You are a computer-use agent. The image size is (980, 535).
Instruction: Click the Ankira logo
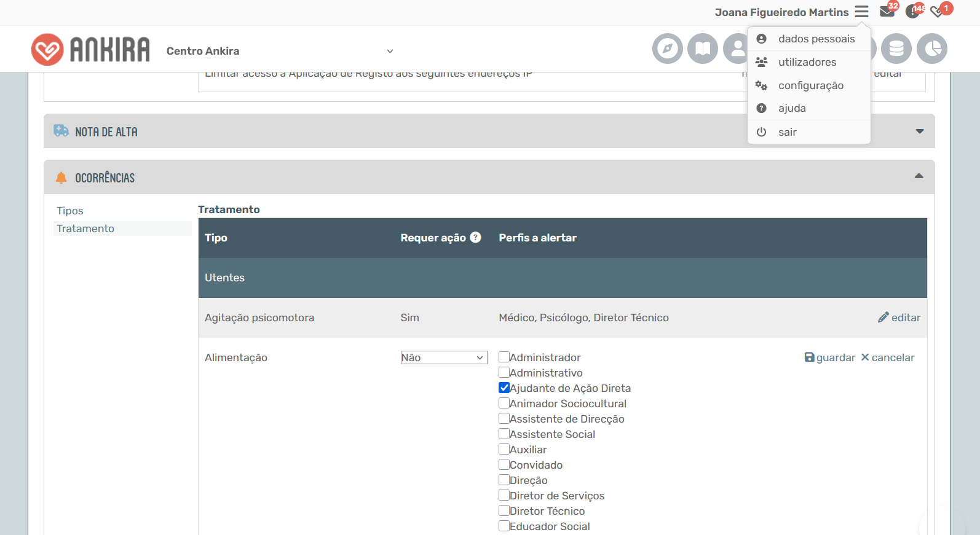point(90,49)
